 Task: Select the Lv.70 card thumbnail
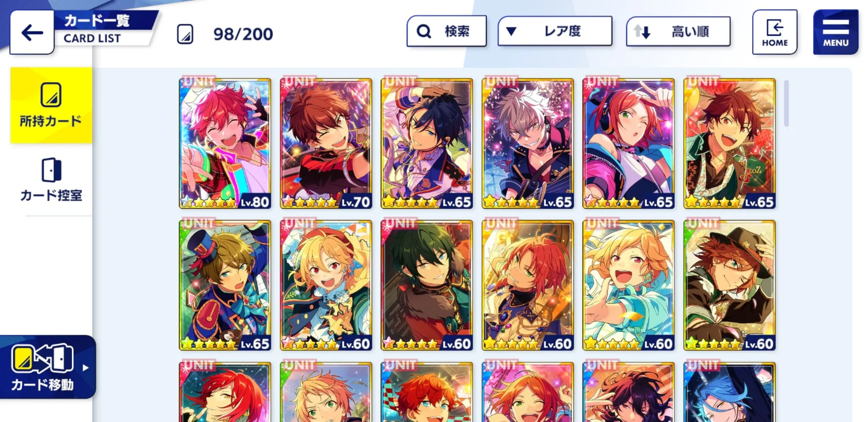click(326, 143)
